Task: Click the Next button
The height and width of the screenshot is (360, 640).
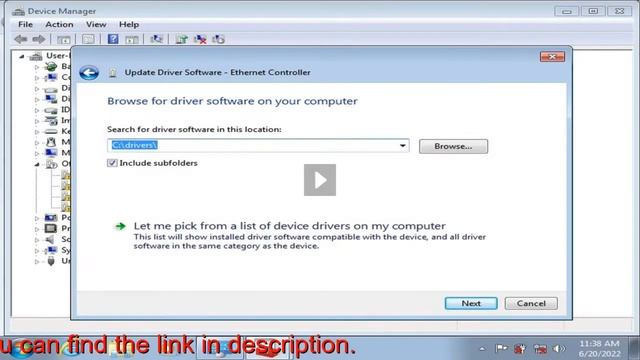Action: coord(471,303)
